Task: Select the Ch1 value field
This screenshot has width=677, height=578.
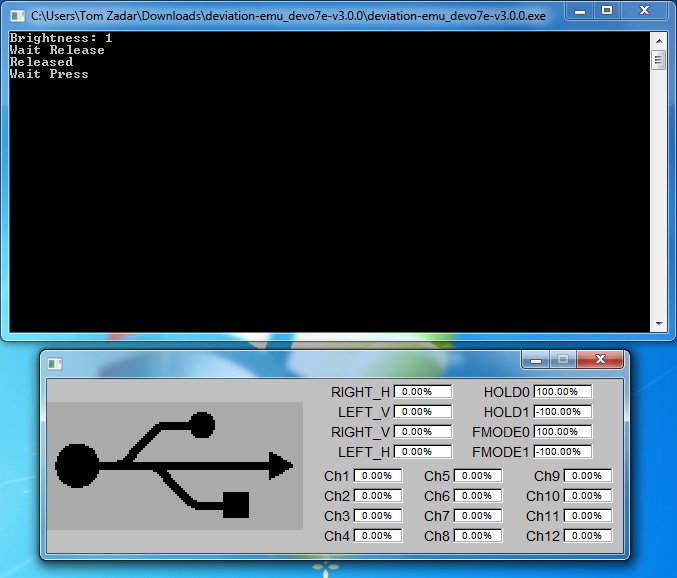Action: click(378, 476)
